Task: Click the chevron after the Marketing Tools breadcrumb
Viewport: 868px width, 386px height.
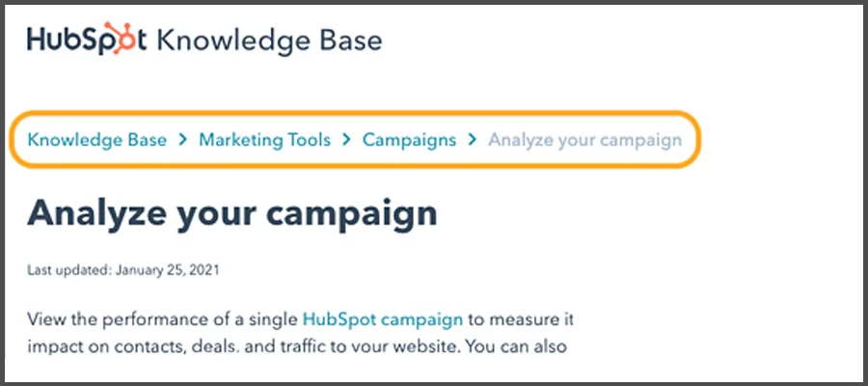Action: 346,140
